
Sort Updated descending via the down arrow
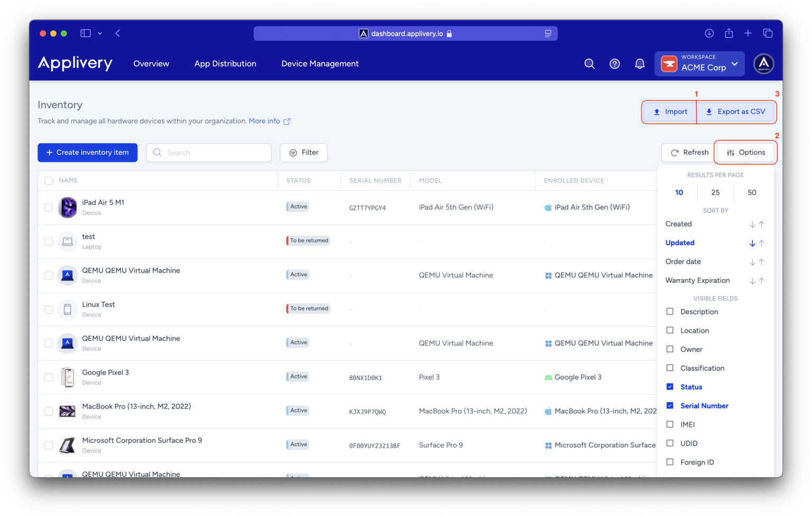coord(752,243)
